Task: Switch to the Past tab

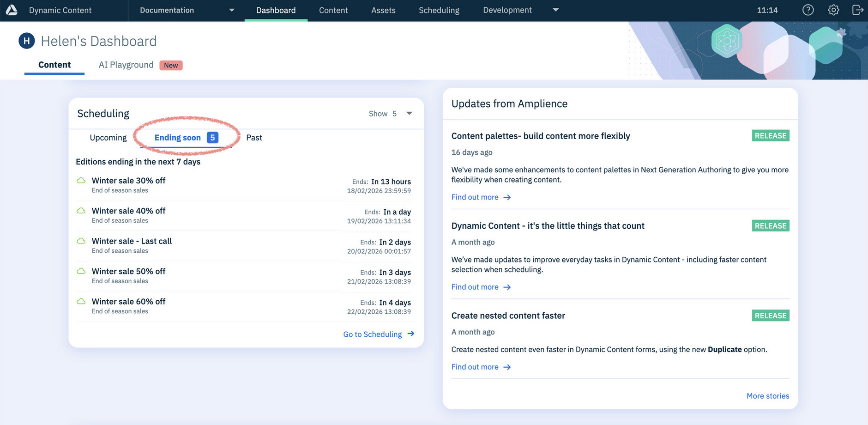Action: pos(253,137)
